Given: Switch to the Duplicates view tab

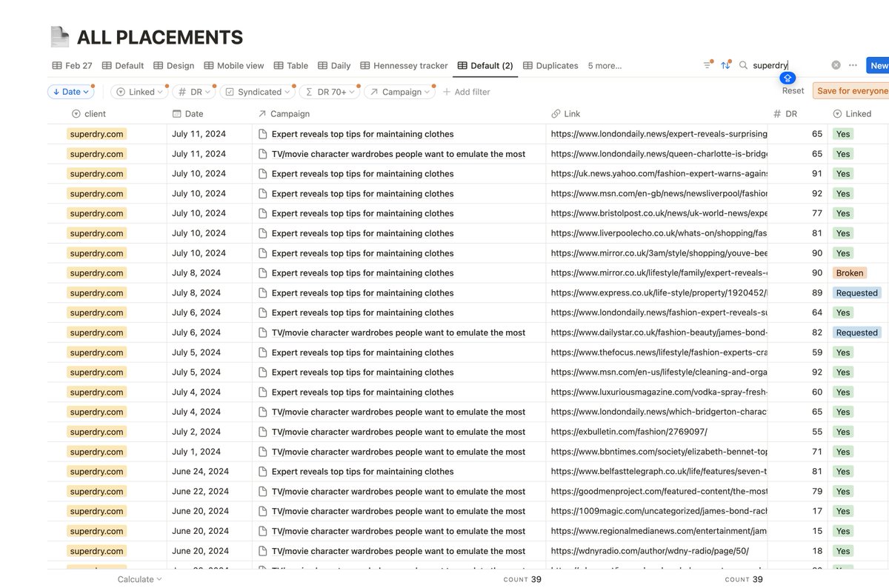Looking at the screenshot, I should (x=550, y=65).
